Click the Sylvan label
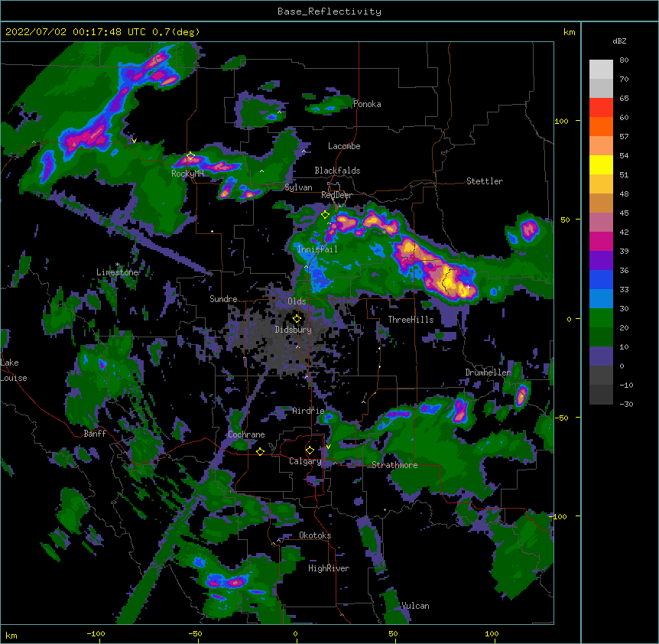659x644 pixels. tap(298, 187)
